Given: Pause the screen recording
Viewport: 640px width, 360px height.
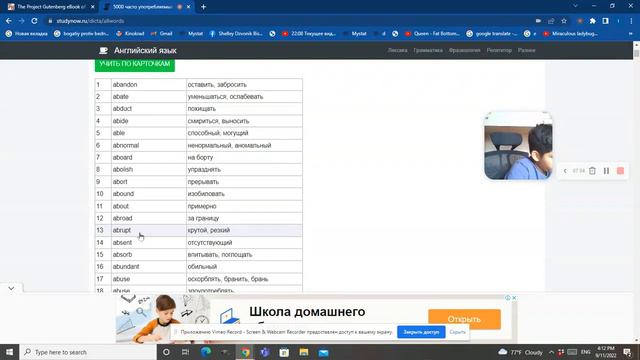Looking at the screenshot, I should [607, 171].
